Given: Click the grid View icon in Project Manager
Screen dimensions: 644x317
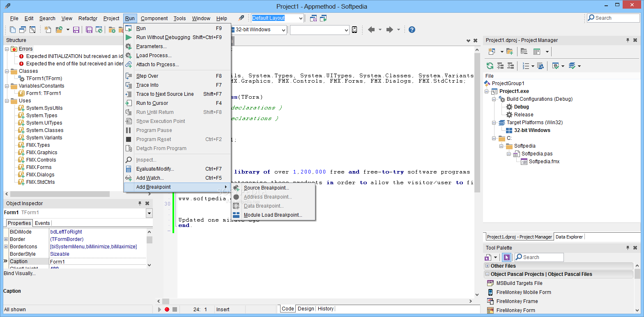Looking at the screenshot, I should (537, 51).
